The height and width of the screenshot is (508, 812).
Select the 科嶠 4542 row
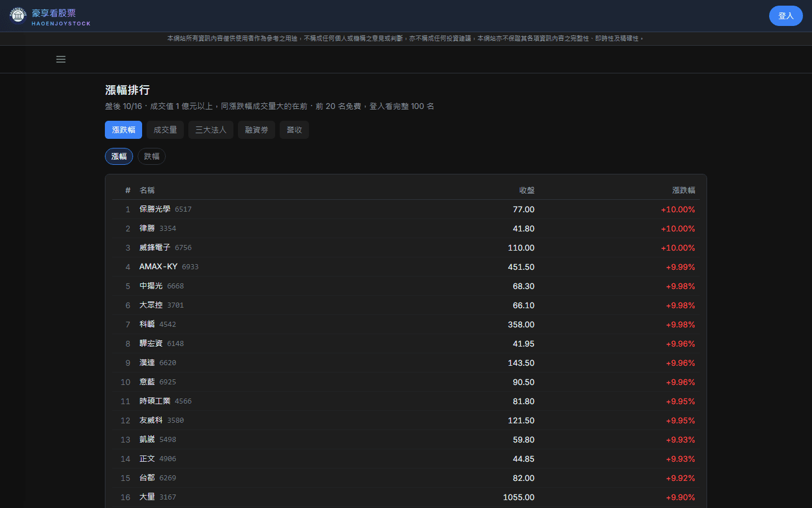406,325
